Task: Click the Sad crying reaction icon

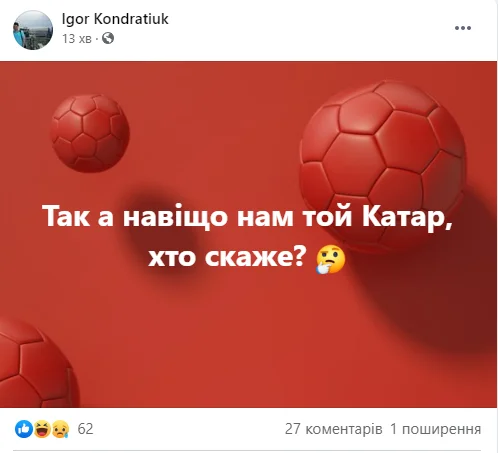Action: 61,429
